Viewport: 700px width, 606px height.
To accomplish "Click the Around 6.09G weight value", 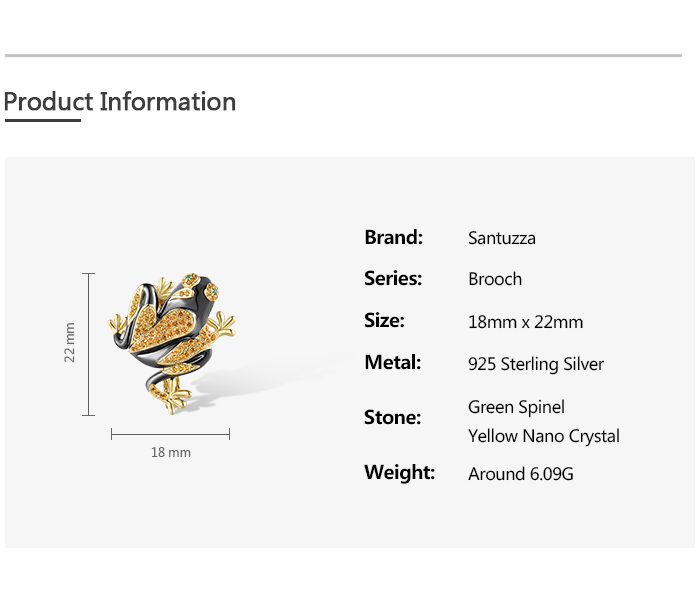I will tap(521, 474).
